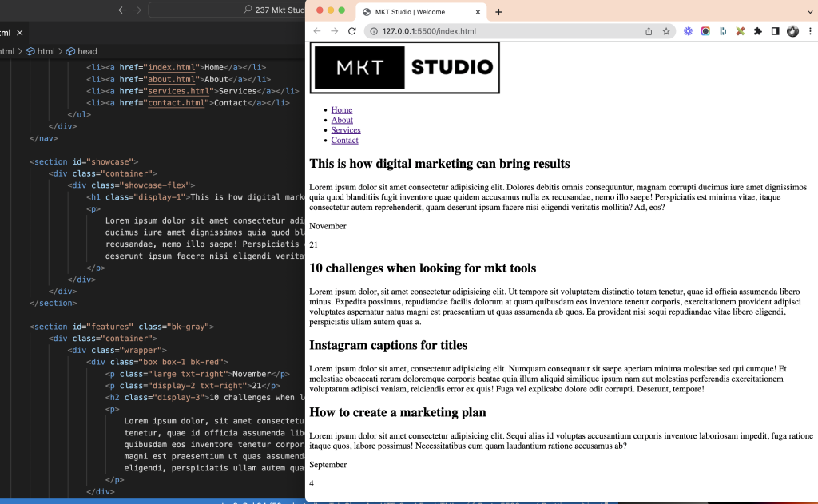Open the Extensions puzzle piece menu
Screen dimensions: 818x504
coord(758,31)
